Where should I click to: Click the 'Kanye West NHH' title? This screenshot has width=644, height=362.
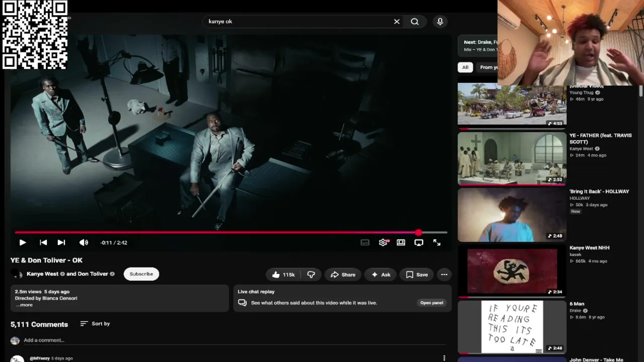click(x=590, y=248)
